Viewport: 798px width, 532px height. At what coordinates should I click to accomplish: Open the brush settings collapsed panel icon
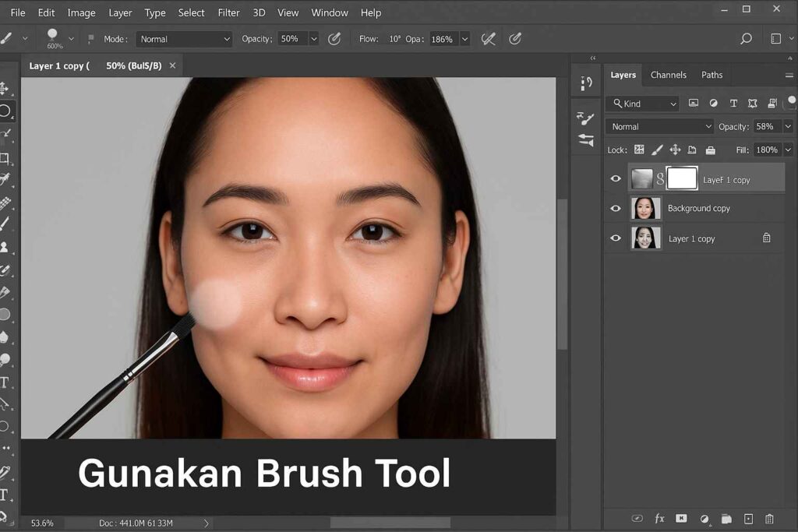pyautogui.click(x=585, y=118)
